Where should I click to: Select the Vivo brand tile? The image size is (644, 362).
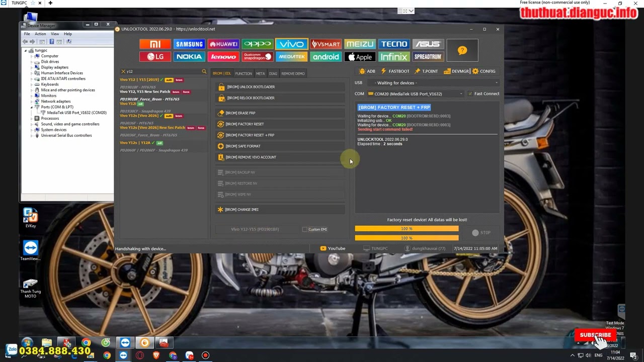click(291, 44)
